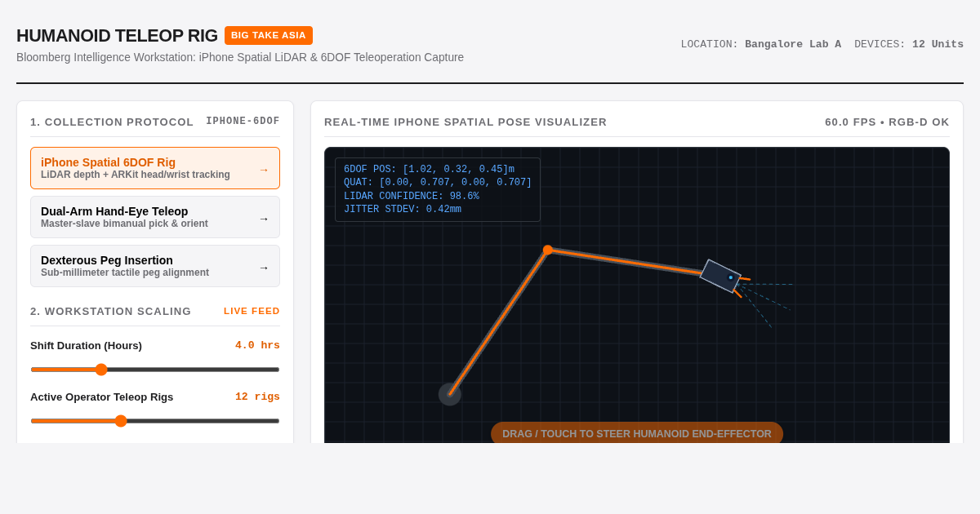Click the QUAT quaternion readout
The height and width of the screenshot is (514, 980).
[x=438, y=183]
